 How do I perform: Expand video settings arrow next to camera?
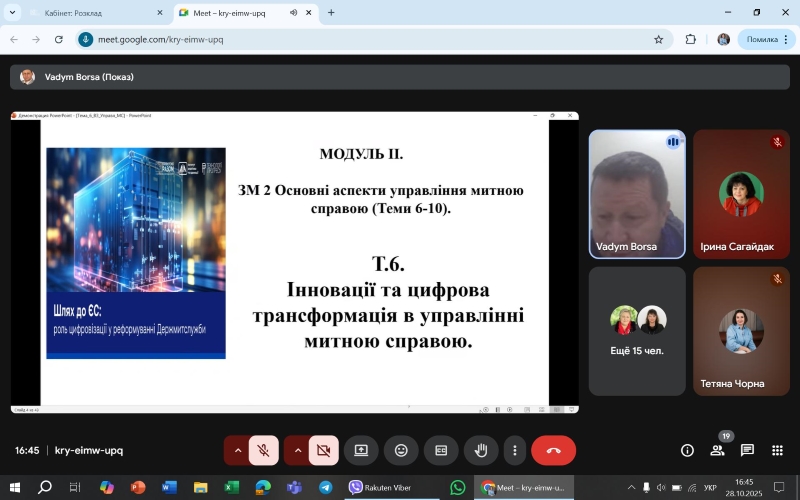[x=297, y=451]
